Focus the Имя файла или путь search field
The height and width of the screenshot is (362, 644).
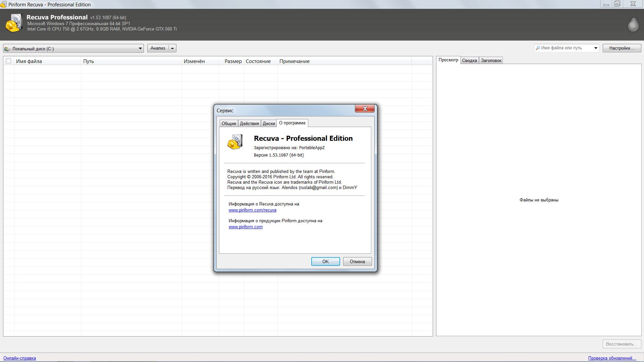coord(566,48)
